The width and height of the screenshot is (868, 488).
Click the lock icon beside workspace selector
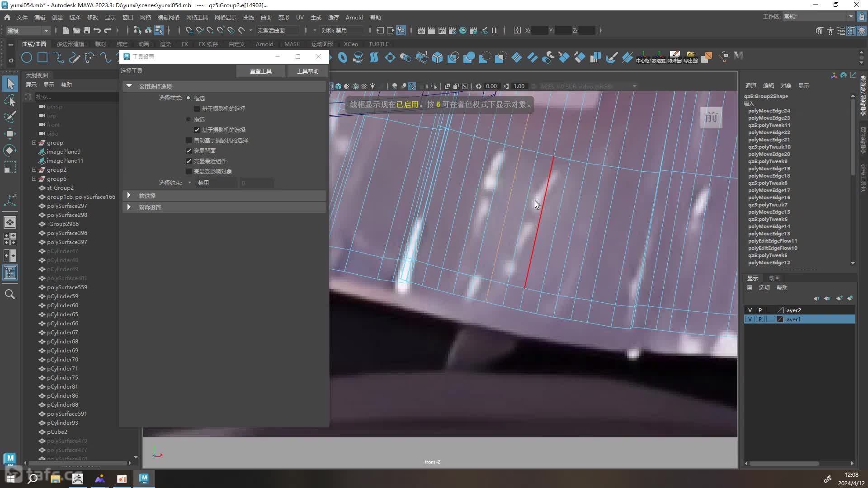coord(862,17)
